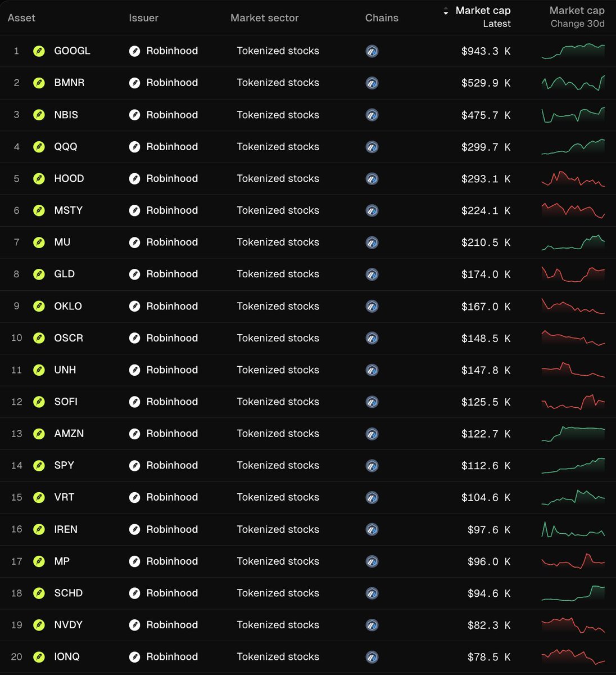Screen dimensions: 616x675
Task: Click the QQQ 30-day sparkline chart
Action: tap(573, 147)
